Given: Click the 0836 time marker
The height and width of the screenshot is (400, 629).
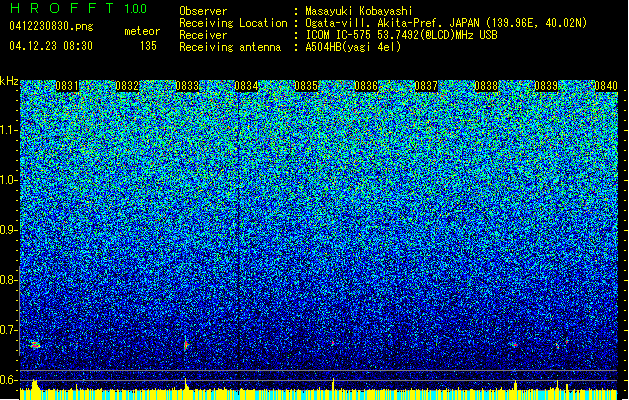Looking at the screenshot, I should point(366,86).
